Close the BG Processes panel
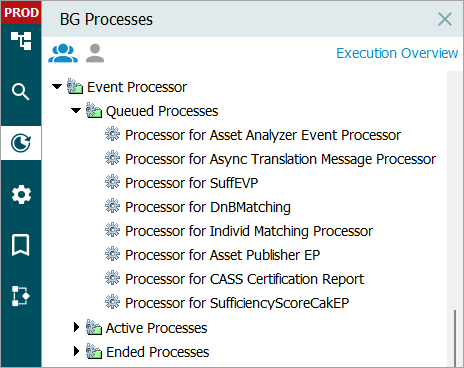 [x=445, y=19]
